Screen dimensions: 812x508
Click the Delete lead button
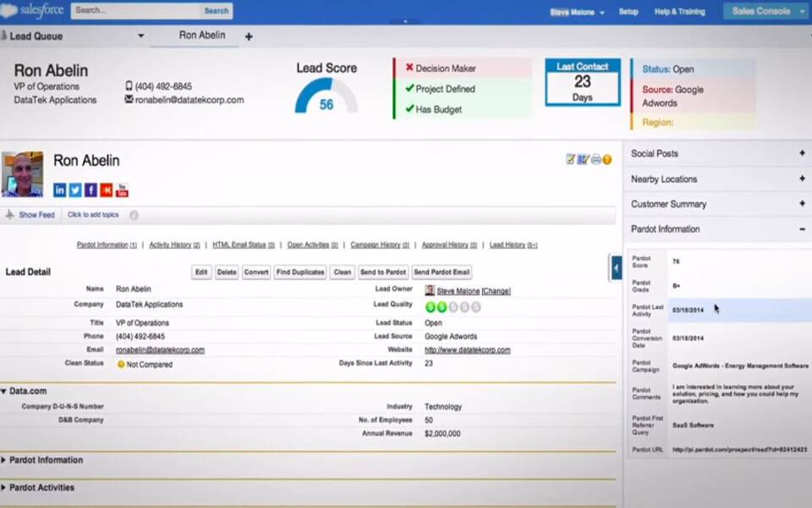click(227, 272)
